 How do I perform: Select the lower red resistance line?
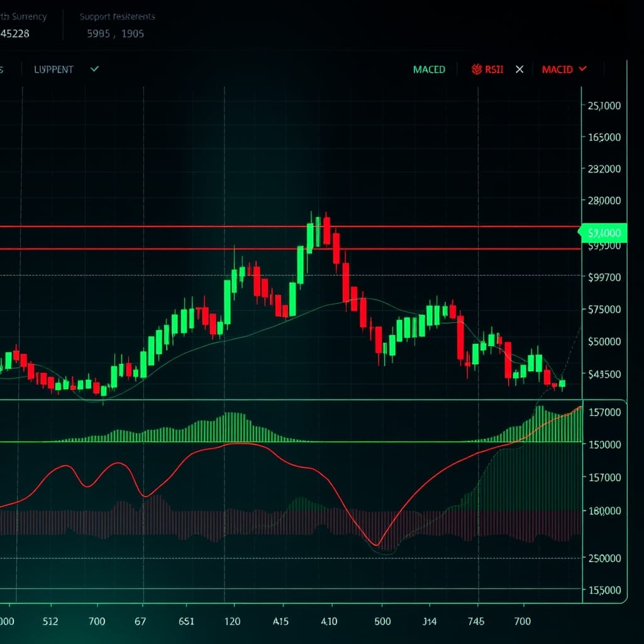[289, 249]
